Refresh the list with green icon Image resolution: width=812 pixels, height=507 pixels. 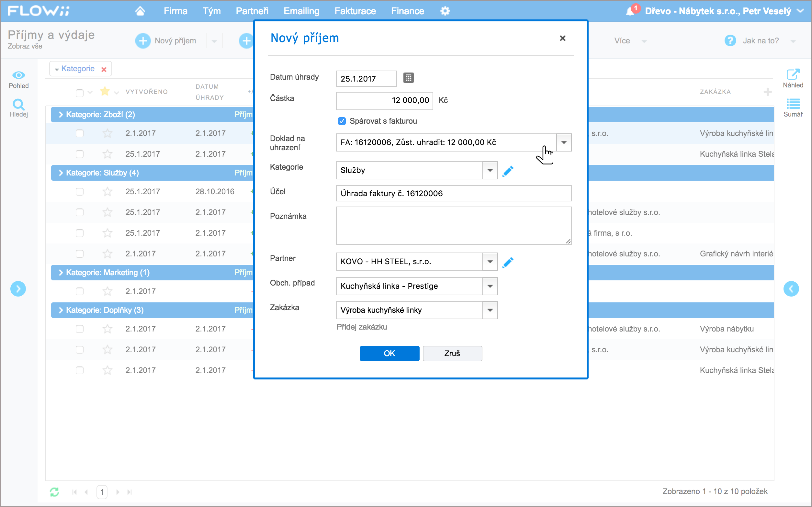[54, 492]
